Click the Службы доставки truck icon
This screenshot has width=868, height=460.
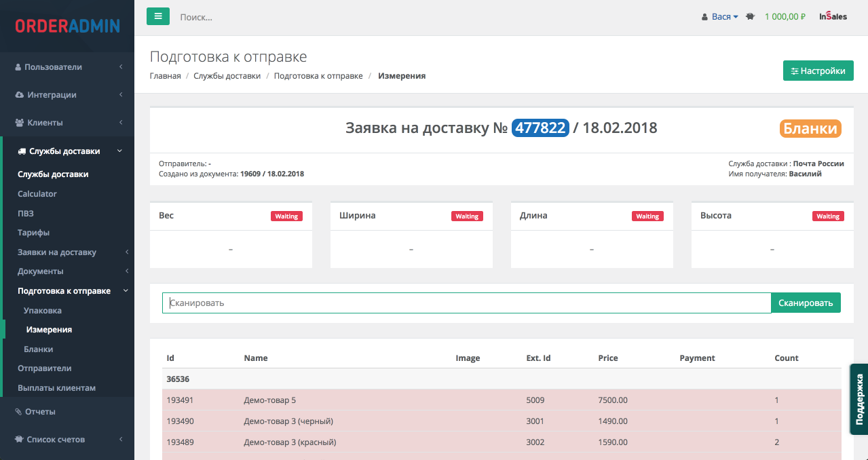point(22,151)
